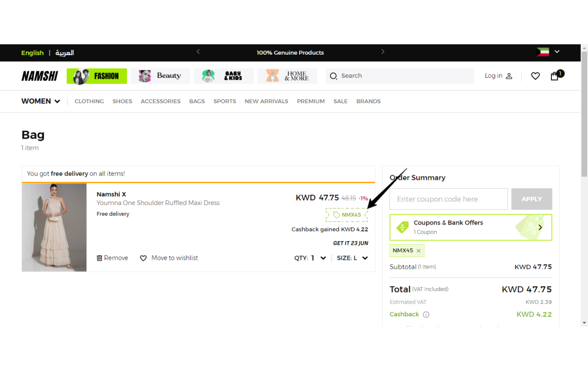Click the Namshi X brand name
The width and height of the screenshot is (588, 371).
[111, 194]
